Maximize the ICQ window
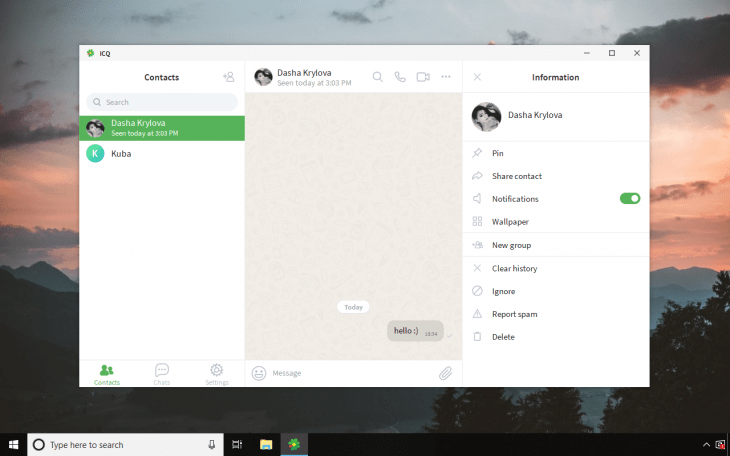 tap(612, 53)
